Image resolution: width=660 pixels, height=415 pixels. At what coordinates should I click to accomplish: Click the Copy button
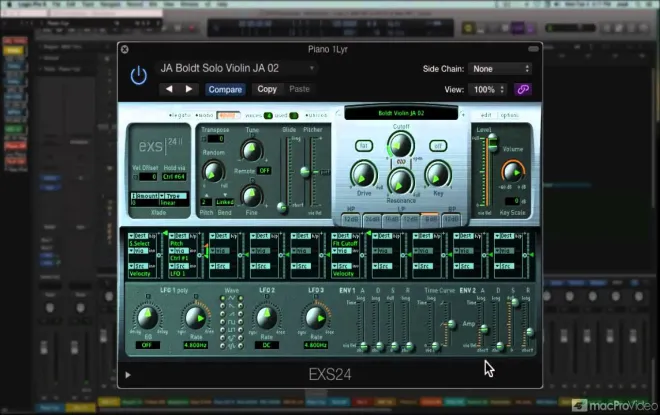click(267, 89)
